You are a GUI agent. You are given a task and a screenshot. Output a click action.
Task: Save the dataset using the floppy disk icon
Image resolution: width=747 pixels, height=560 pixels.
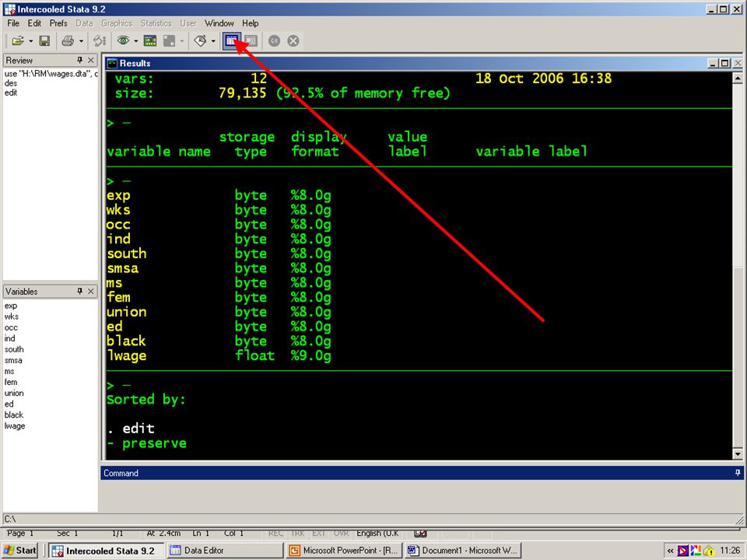[x=44, y=41]
